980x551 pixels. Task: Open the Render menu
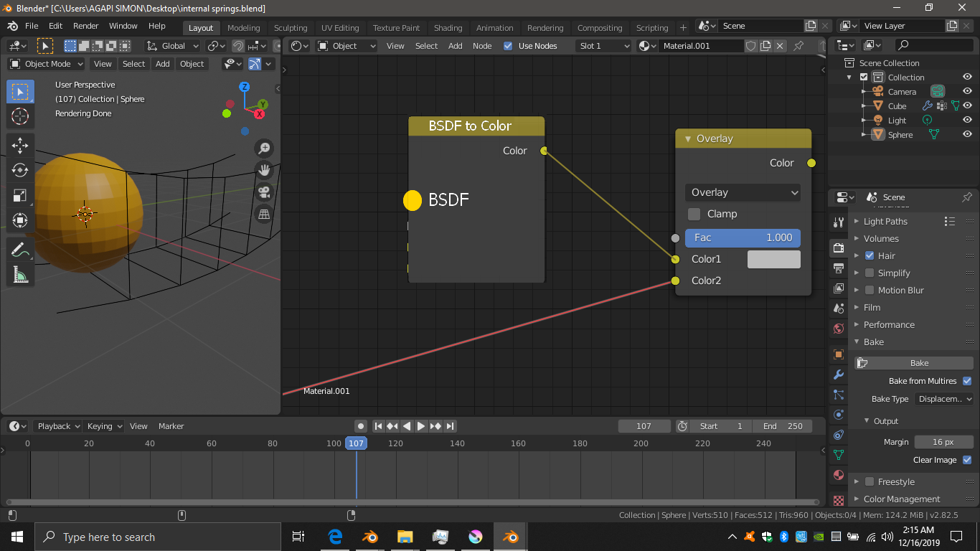click(86, 26)
